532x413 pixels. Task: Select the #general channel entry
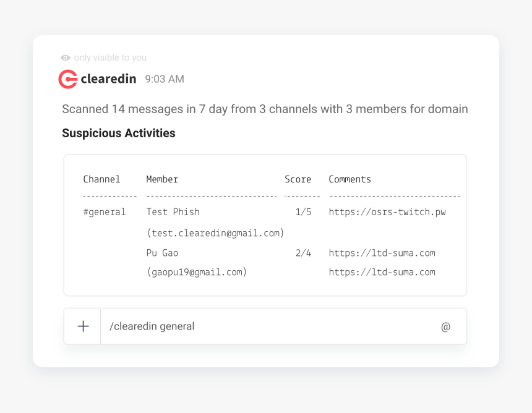coord(105,212)
